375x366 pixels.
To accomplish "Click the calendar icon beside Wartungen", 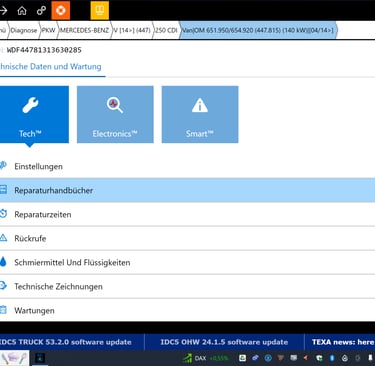I will (x=3, y=310).
